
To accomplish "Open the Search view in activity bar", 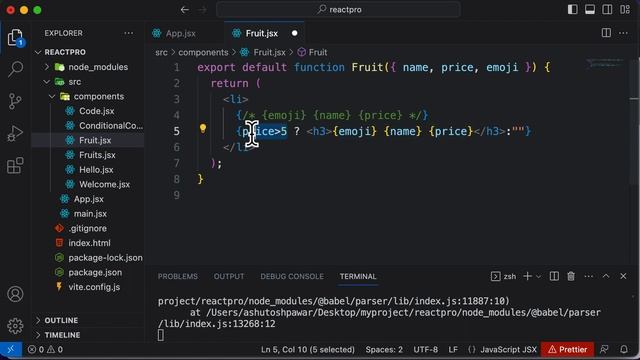I will [15, 69].
